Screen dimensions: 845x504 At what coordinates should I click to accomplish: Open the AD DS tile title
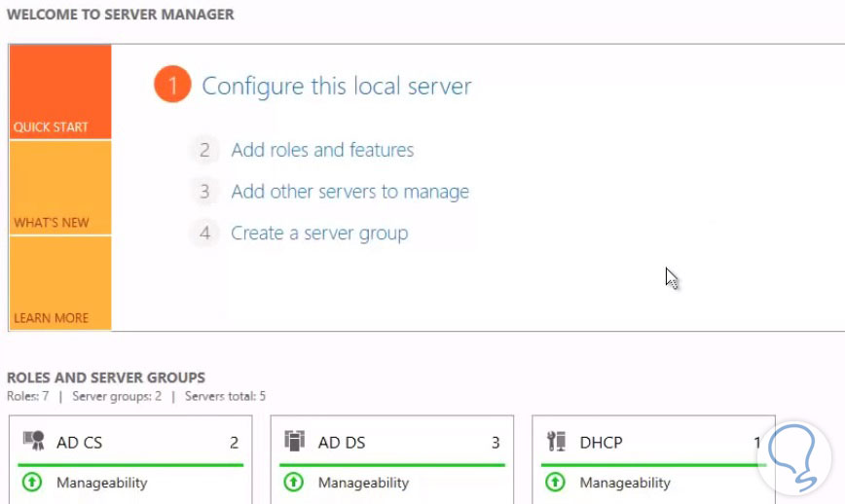point(342,443)
